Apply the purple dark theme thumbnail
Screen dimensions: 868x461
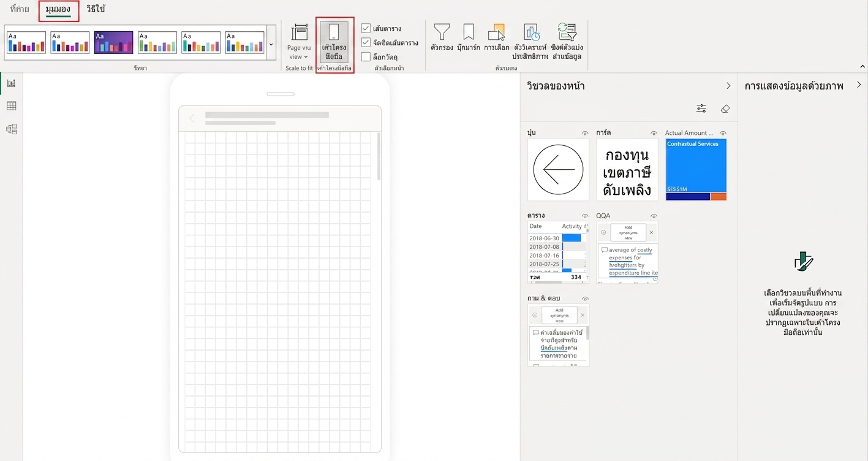coord(114,43)
